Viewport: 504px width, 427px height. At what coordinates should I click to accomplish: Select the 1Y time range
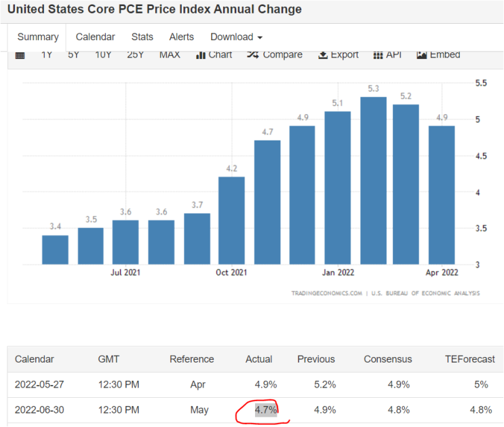click(47, 55)
